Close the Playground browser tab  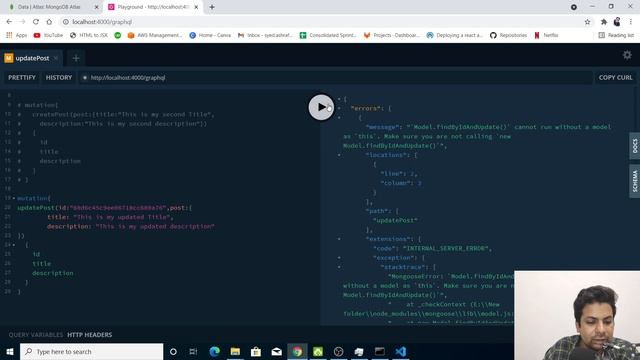[x=196, y=7]
